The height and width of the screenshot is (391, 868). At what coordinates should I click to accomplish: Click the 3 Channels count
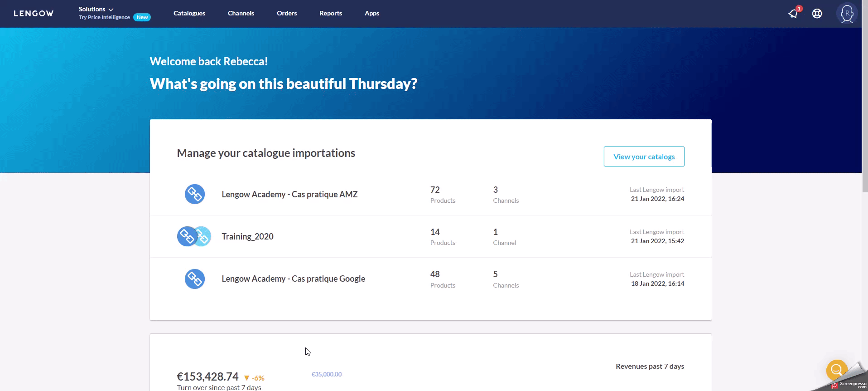506,195
